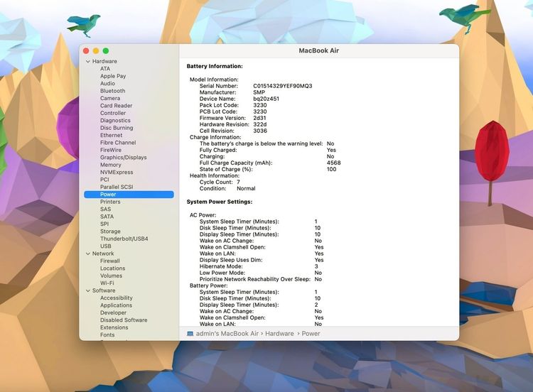
Task: Open the Disabled Software entry
Action: tap(124, 320)
